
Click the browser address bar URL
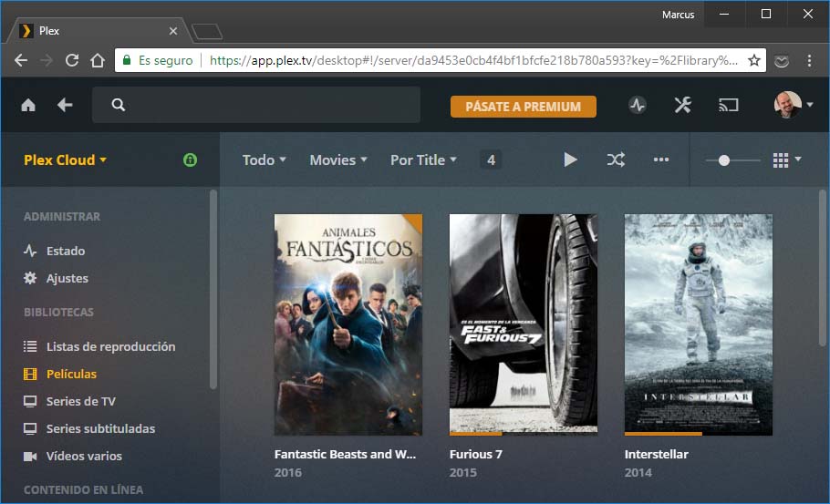coord(473,60)
